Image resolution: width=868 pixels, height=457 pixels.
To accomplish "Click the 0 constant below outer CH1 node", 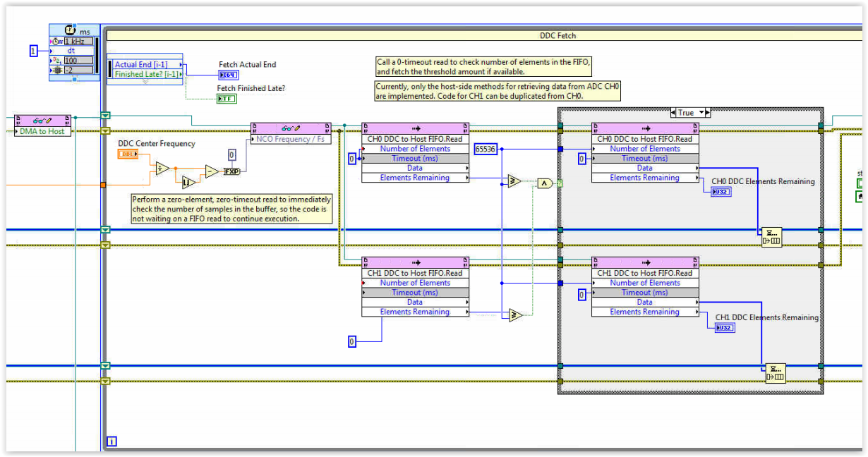I will [352, 341].
